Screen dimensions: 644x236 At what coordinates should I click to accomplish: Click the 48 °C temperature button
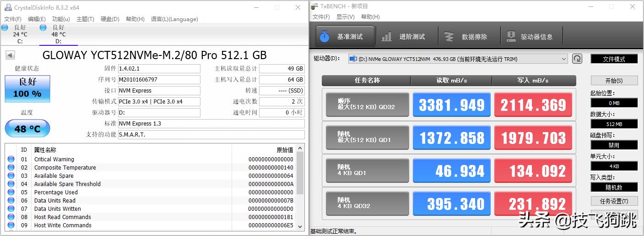[x=27, y=128]
